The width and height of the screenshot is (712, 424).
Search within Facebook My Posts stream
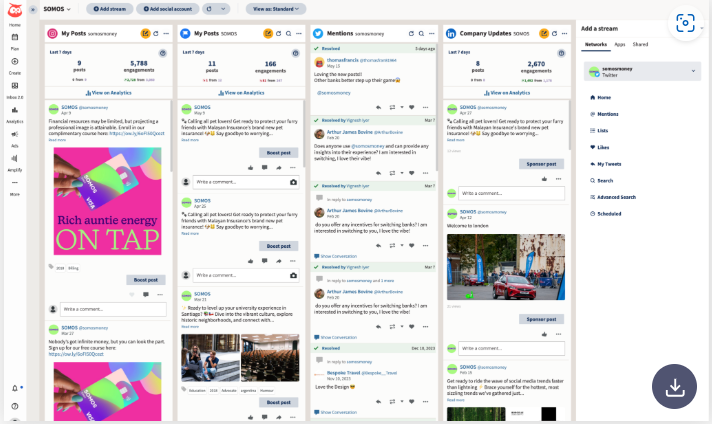(288, 34)
